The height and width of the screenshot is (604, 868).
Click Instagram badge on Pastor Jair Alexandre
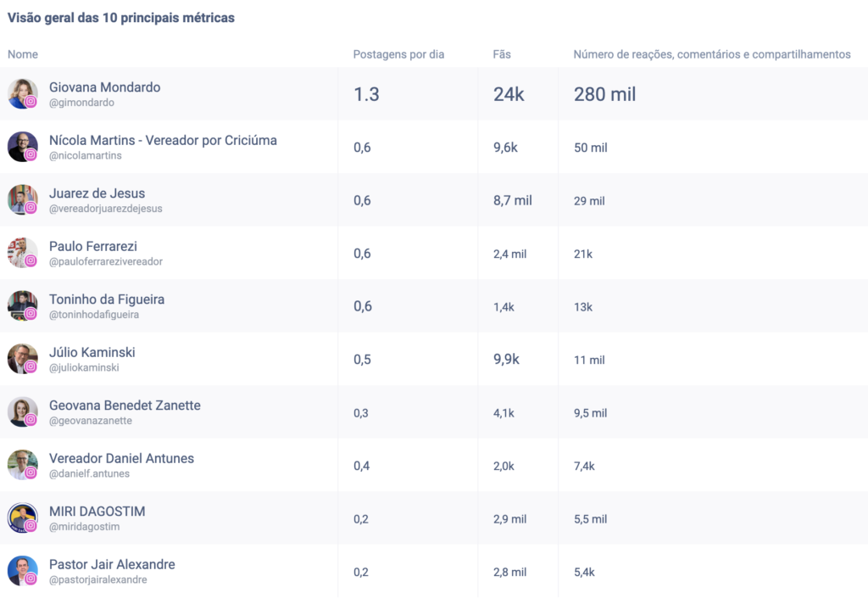tap(31, 579)
